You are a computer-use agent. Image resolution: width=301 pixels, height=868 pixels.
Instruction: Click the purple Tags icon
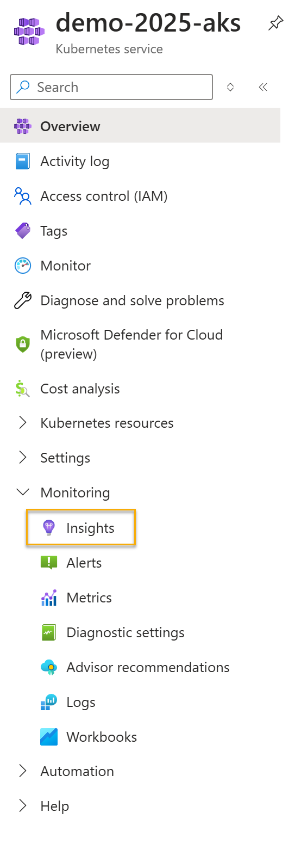click(x=23, y=231)
